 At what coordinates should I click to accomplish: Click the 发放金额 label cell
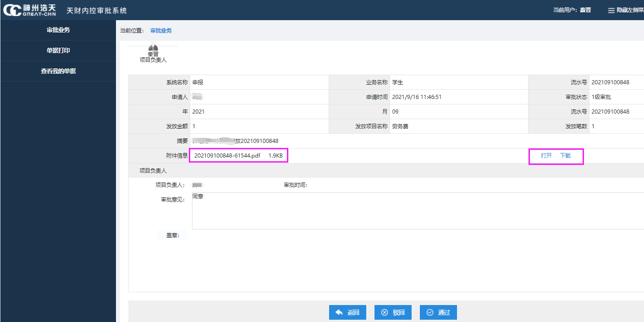160,126
